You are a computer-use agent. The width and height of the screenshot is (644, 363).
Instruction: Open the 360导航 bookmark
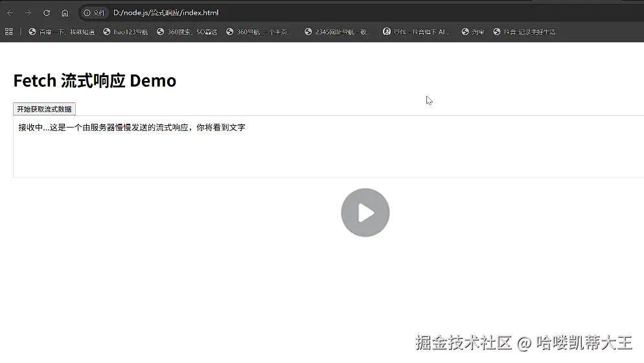tap(259, 32)
